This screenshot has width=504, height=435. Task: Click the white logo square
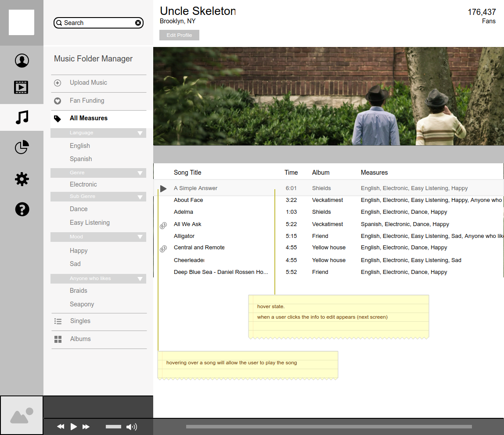pos(22,22)
